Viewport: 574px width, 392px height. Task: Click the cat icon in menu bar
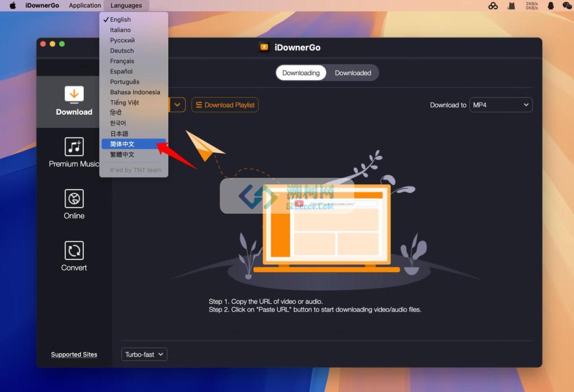[511, 5]
